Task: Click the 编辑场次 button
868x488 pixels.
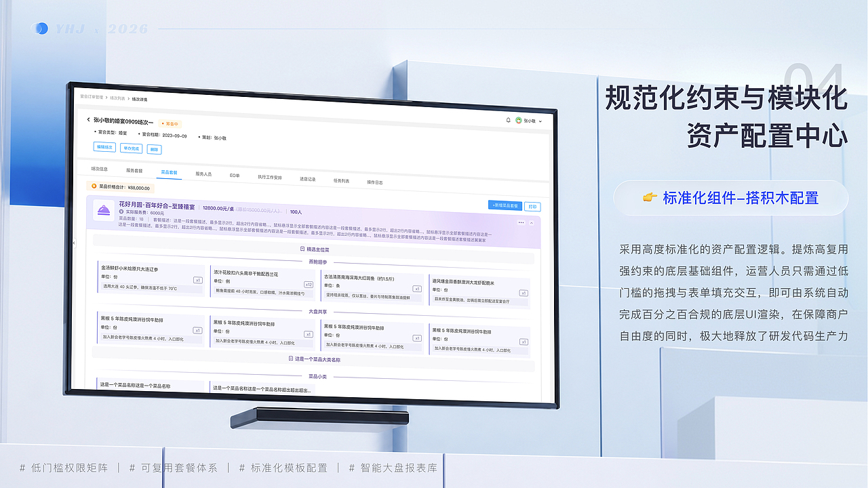Action: point(104,147)
